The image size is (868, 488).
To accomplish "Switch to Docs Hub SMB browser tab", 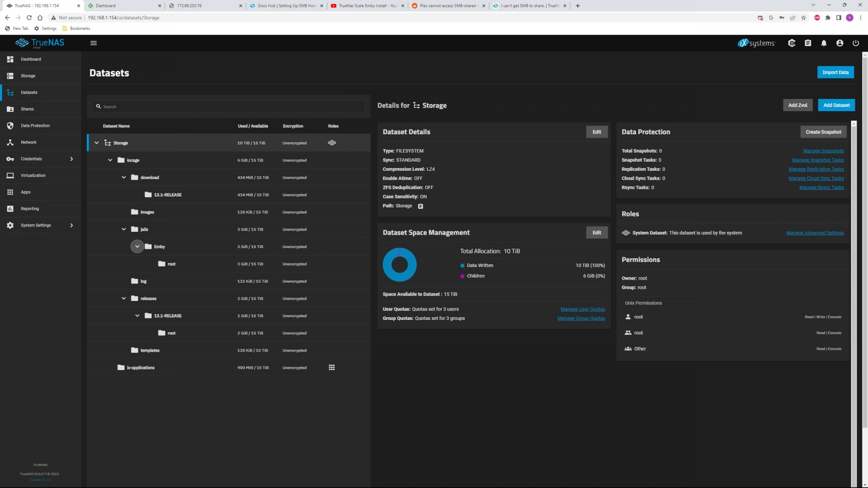I will [x=287, y=6].
